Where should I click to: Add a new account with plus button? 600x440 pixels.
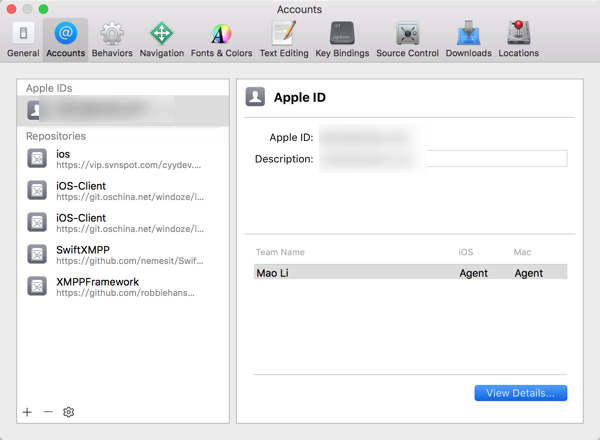pos(27,412)
